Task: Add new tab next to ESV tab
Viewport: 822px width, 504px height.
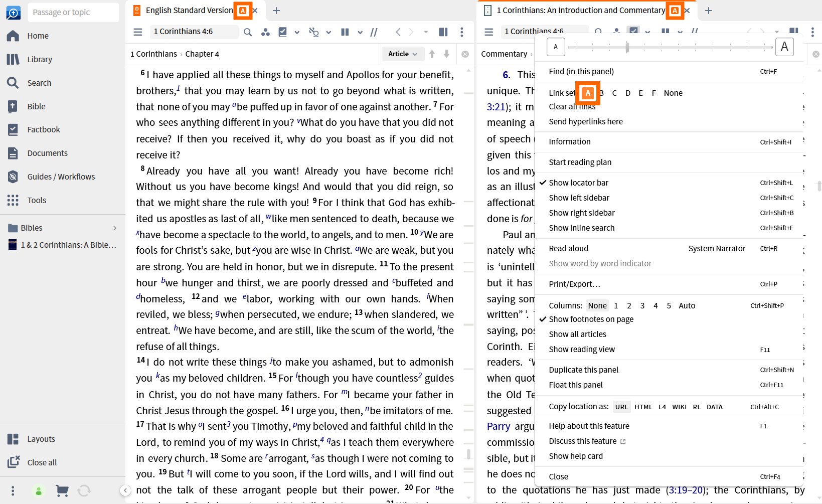Action: pos(276,10)
